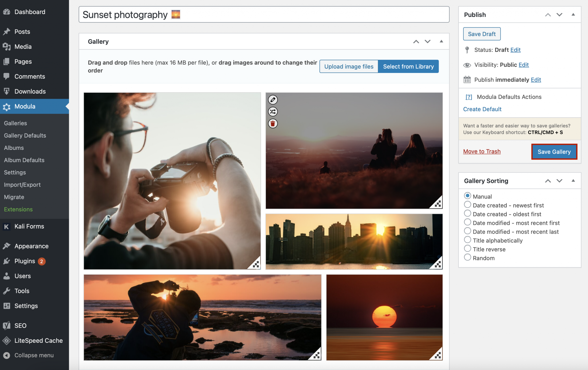Delete the image using the trash icon
588x370 pixels.
272,123
